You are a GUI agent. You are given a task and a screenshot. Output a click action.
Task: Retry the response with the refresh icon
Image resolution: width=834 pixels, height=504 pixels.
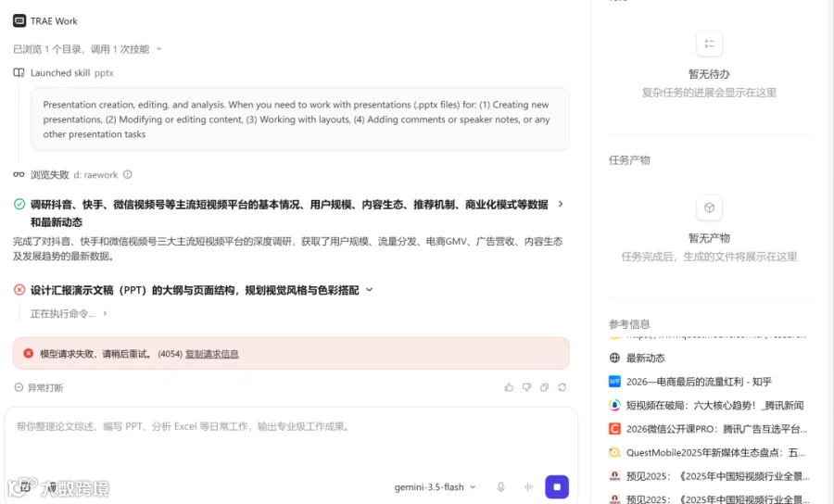click(562, 387)
